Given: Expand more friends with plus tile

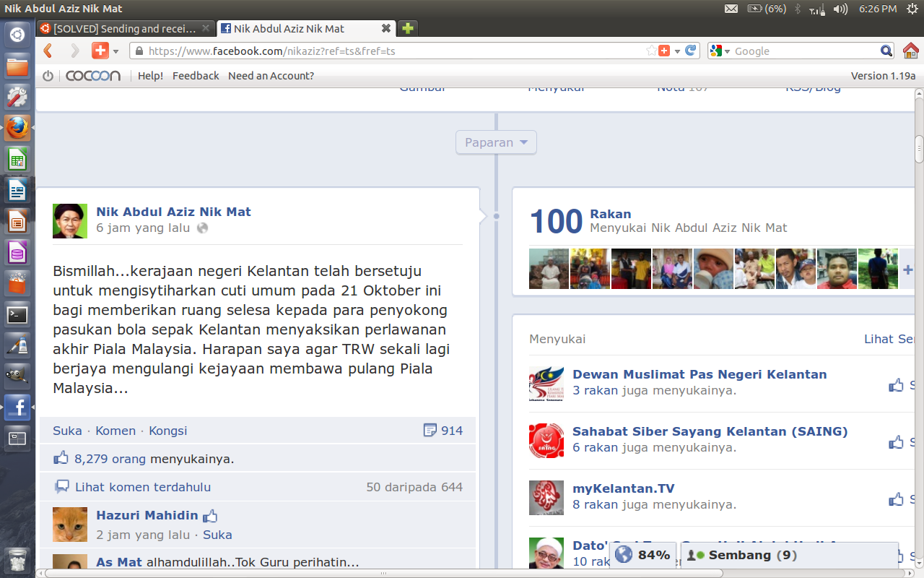Looking at the screenshot, I should click(907, 269).
